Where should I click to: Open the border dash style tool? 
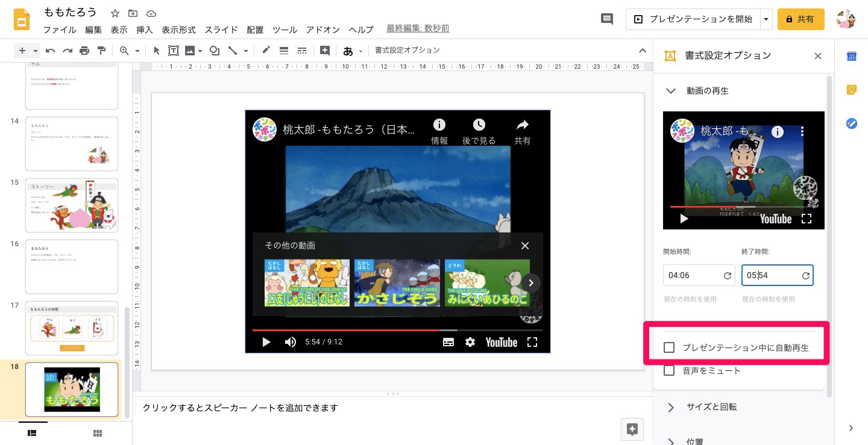(x=302, y=51)
